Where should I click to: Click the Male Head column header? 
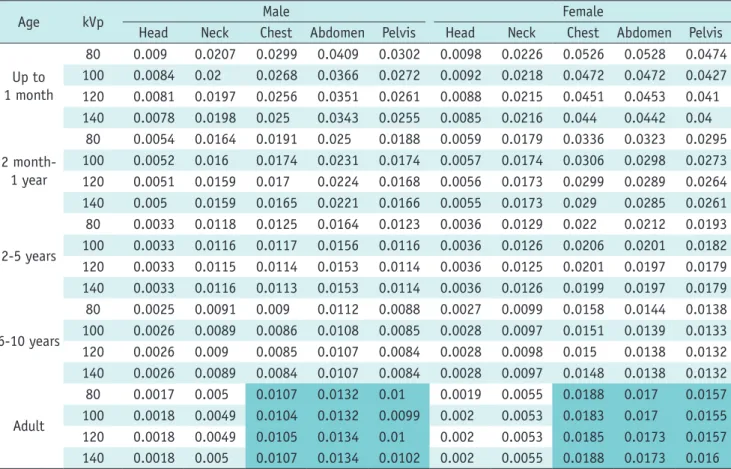pos(153,33)
